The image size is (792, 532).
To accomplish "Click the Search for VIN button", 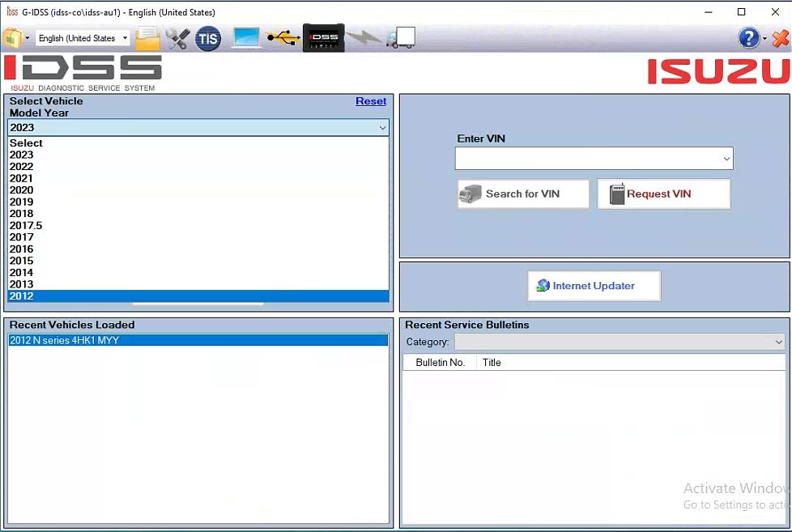I will 523,194.
